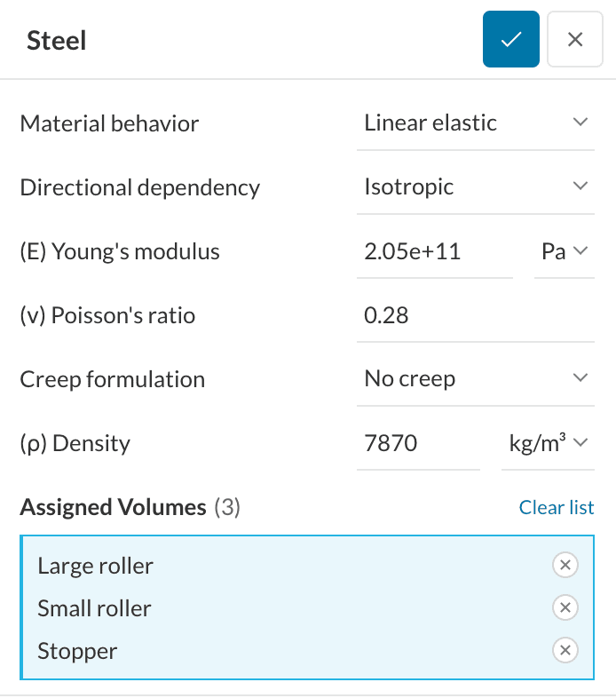Expand the Directional dependency dropdown

tap(475, 187)
